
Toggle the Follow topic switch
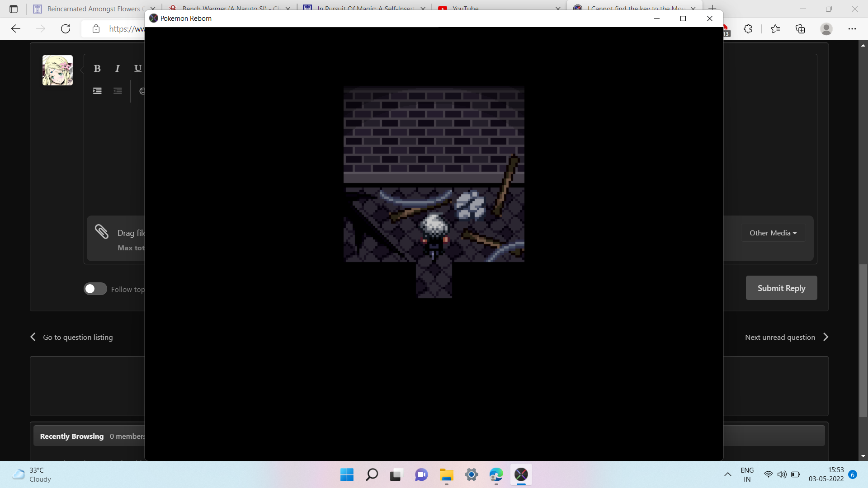(x=95, y=289)
